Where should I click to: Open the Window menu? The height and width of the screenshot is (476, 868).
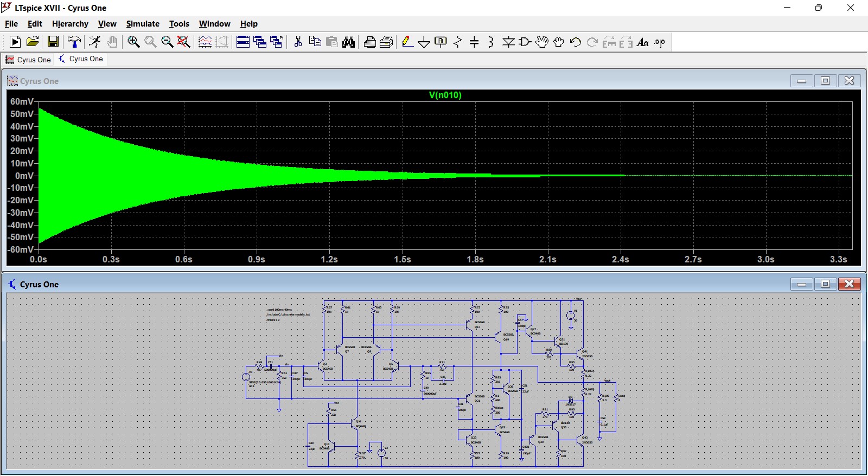point(214,24)
